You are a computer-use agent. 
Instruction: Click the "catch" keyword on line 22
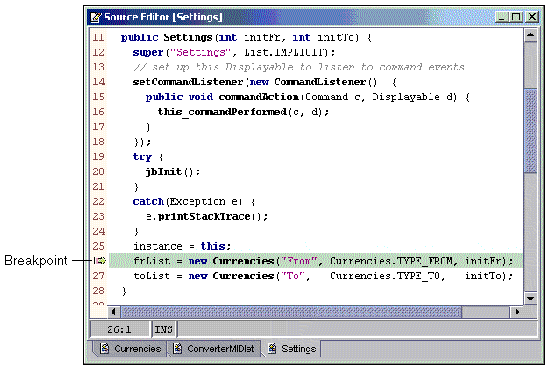[x=148, y=202]
